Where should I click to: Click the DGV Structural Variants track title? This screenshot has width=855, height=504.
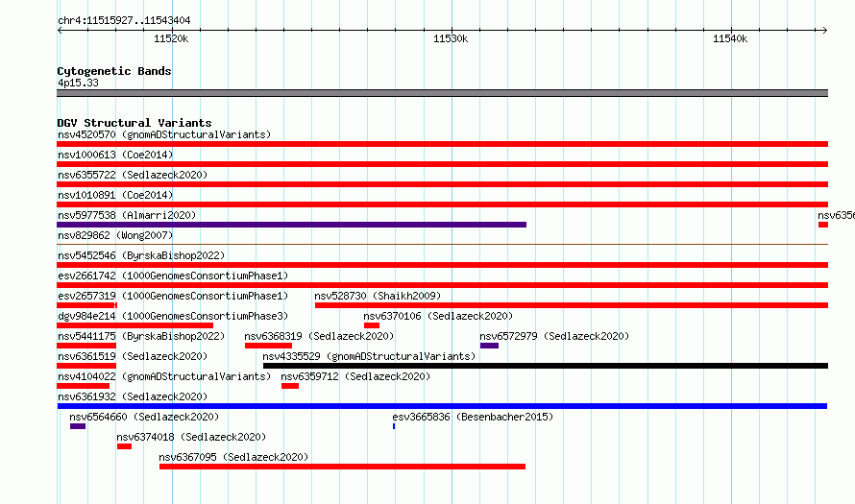tap(134, 123)
